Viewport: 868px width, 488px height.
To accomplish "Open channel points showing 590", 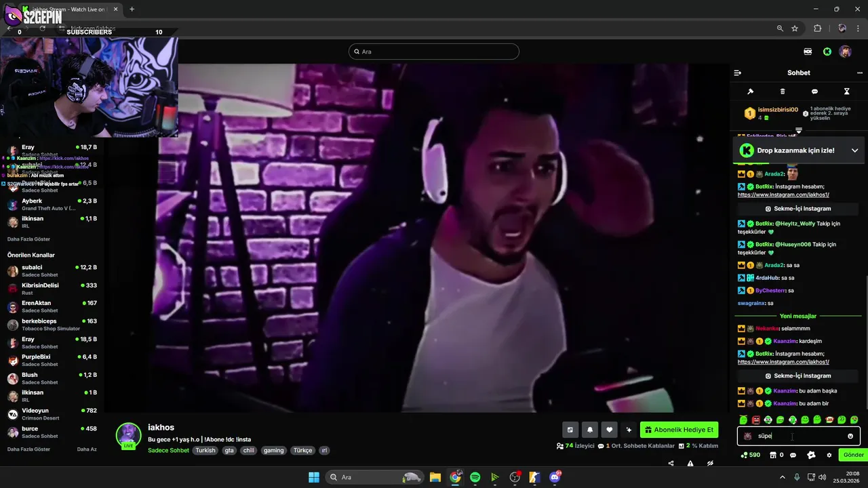I will click(751, 455).
